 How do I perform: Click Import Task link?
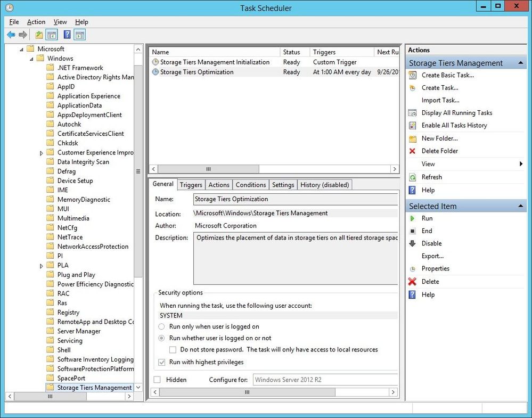440,101
